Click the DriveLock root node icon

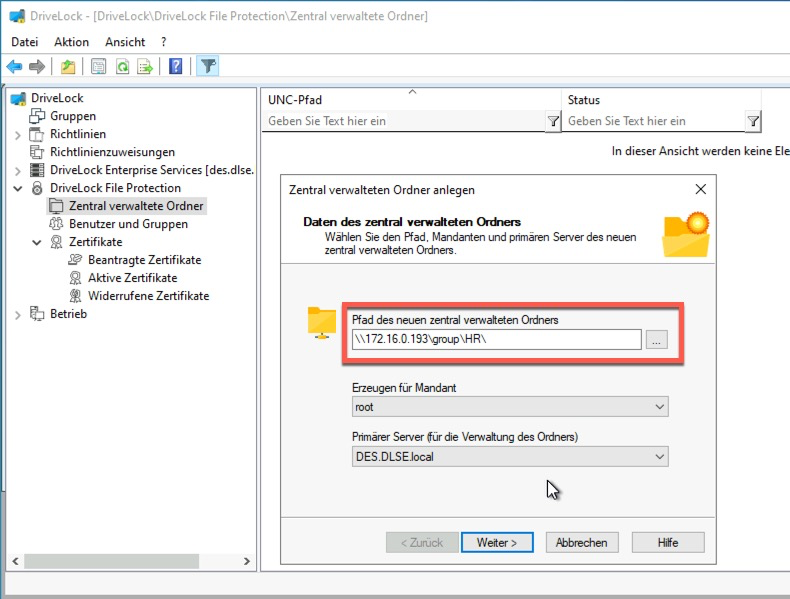[18, 98]
